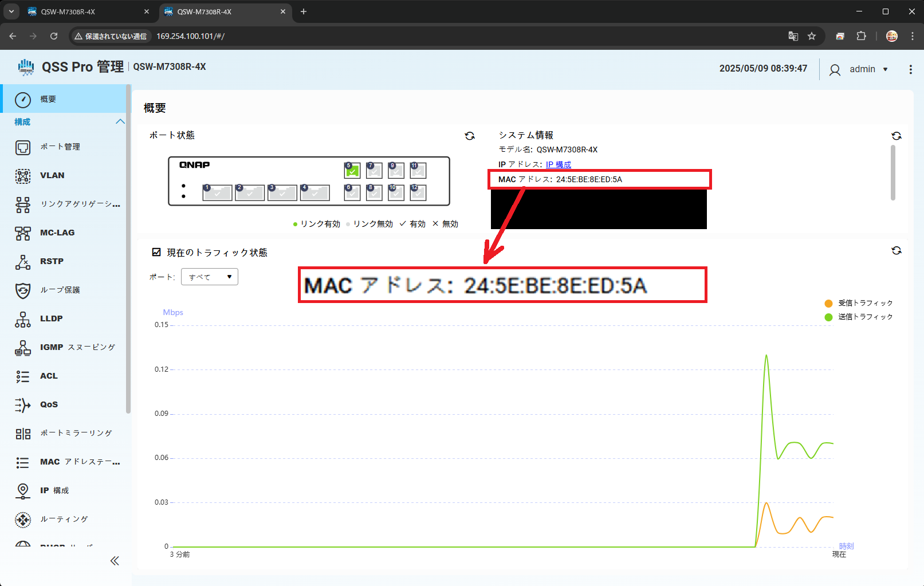
Task: Open browser tab search dropdown
Action: (11, 11)
